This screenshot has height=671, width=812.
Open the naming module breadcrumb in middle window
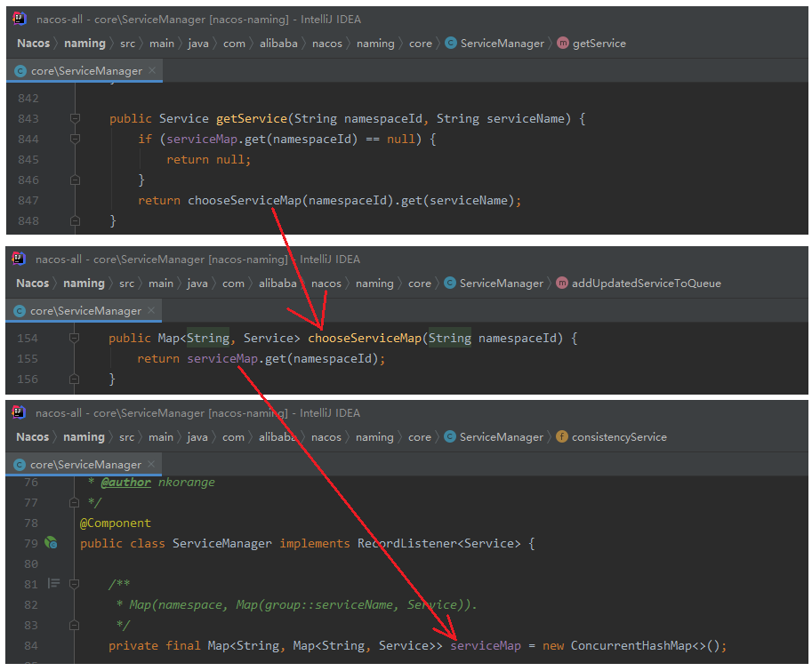pos(84,284)
